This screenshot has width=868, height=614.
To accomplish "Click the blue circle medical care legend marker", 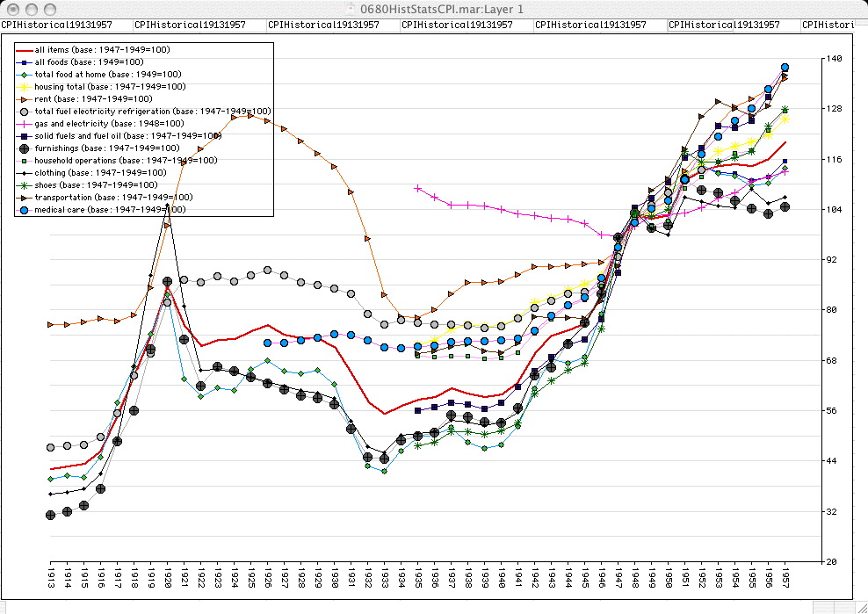I will 24,210.
